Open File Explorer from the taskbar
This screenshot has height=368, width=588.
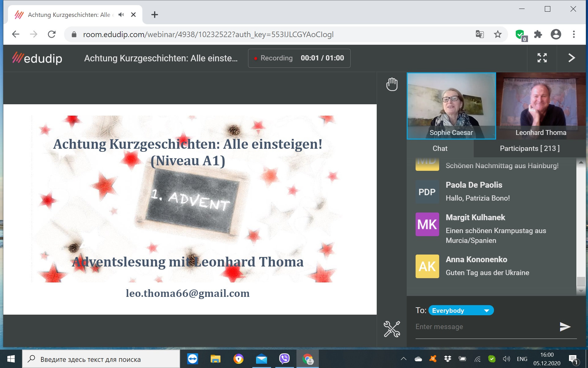pyautogui.click(x=216, y=359)
